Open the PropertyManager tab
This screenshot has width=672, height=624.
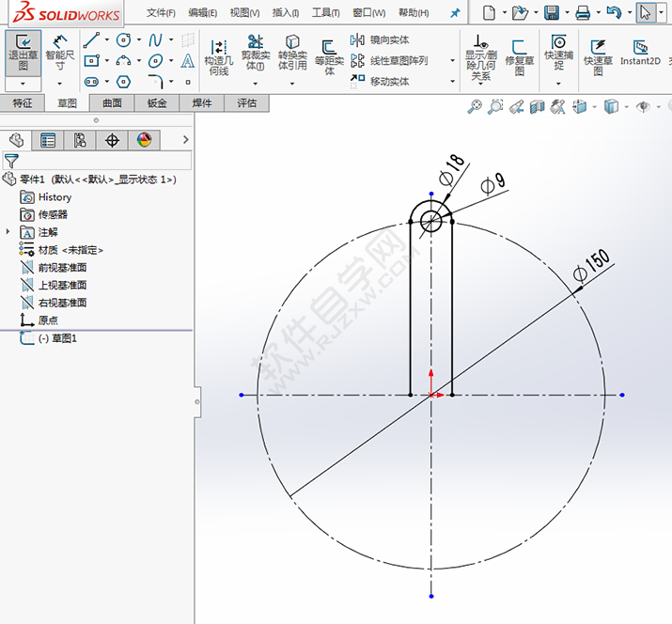tap(48, 140)
